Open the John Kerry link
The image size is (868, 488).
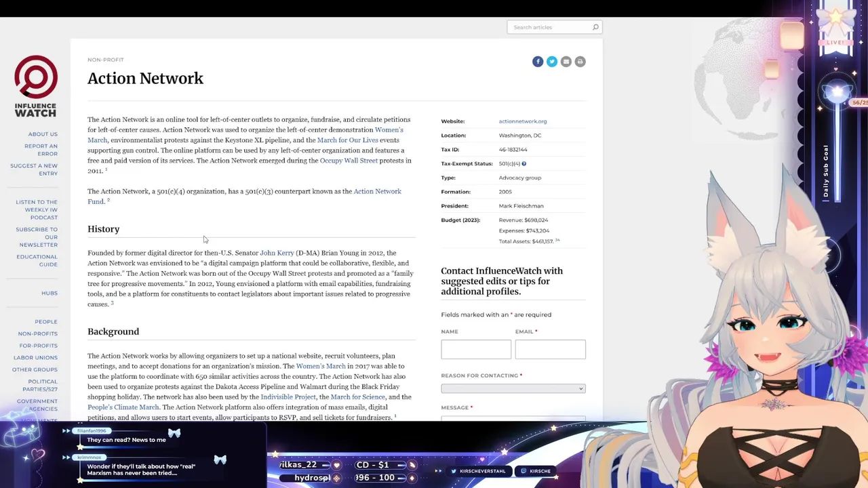277,253
